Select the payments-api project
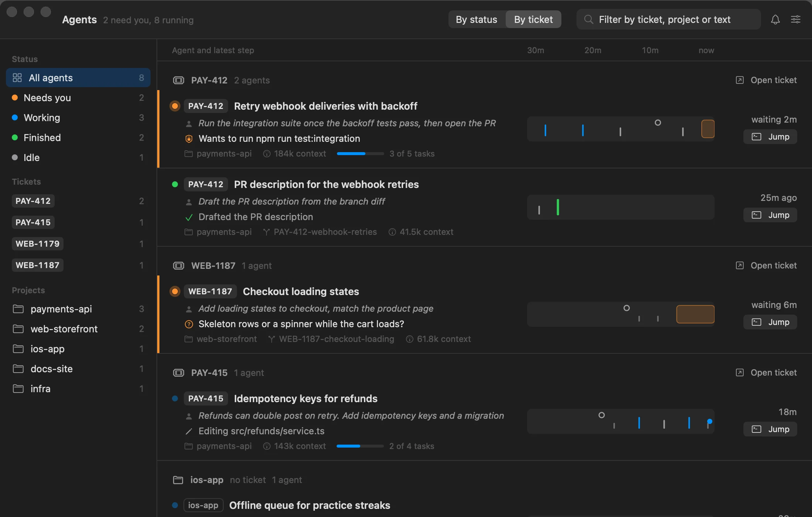The height and width of the screenshot is (517, 812). tap(78, 309)
